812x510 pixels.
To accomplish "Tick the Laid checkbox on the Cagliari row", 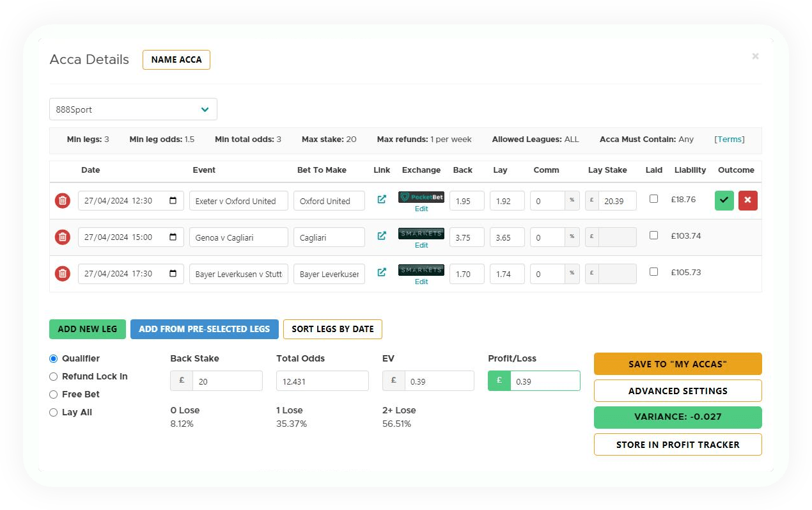I will click(653, 234).
